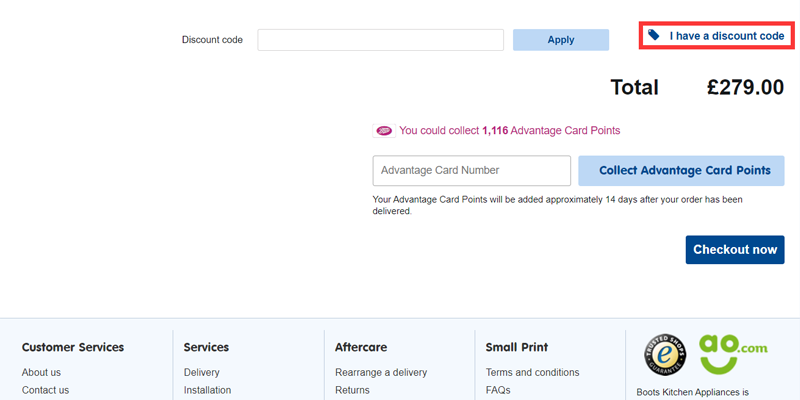The width and height of the screenshot is (800, 400).
Task: Open the FAQs link
Action: pyautogui.click(x=499, y=390)
